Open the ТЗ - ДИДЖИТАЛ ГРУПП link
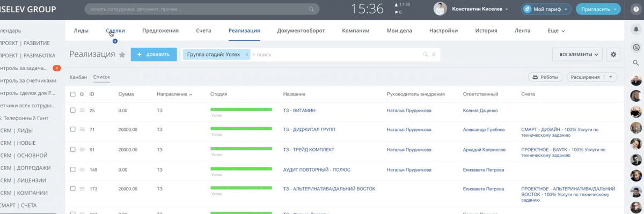This screenshot has width=644, height=214. [309, 129]
